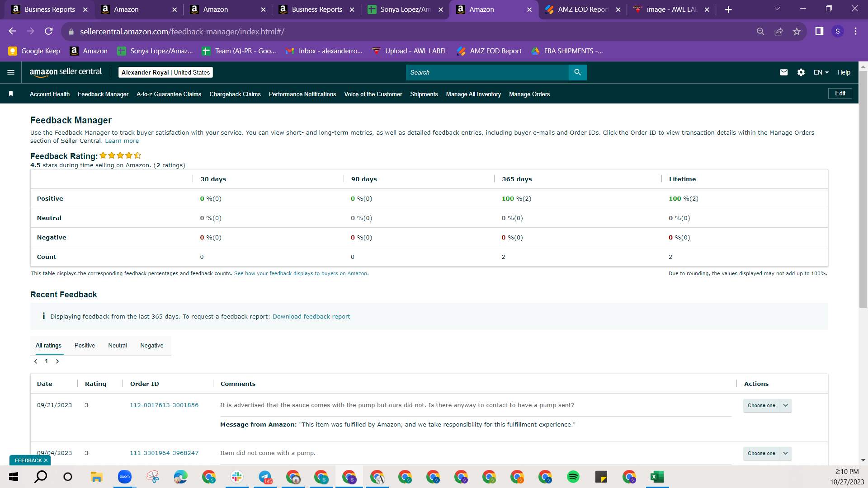The image size is (868, 488).
Task: Open Shipments in the nav bar
Action: tap(424, 94)
